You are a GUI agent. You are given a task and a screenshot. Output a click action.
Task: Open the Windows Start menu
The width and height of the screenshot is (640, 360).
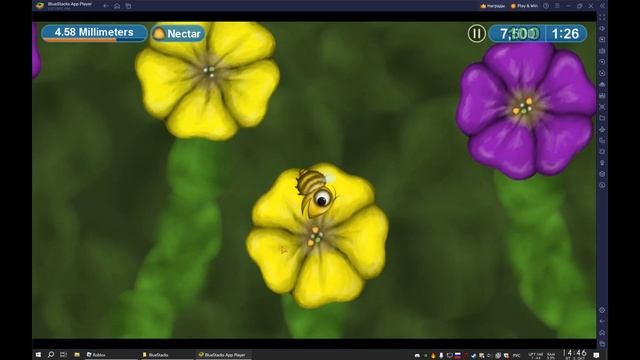(38, 355)
